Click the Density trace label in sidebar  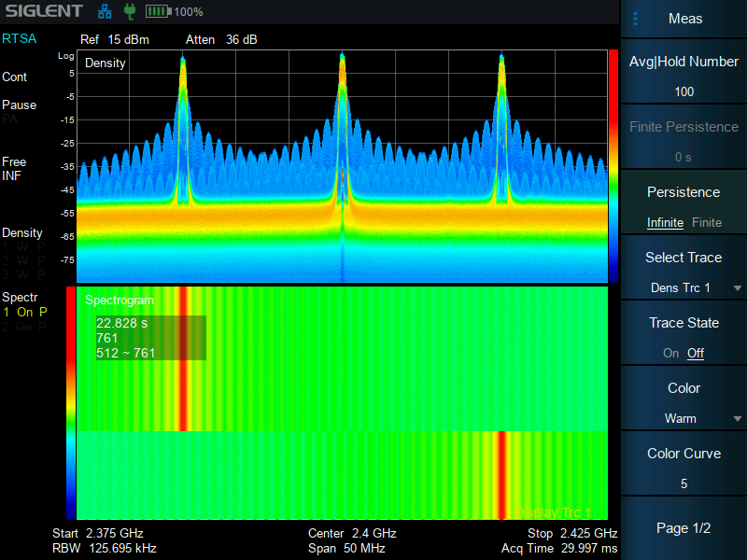point(21,232)
